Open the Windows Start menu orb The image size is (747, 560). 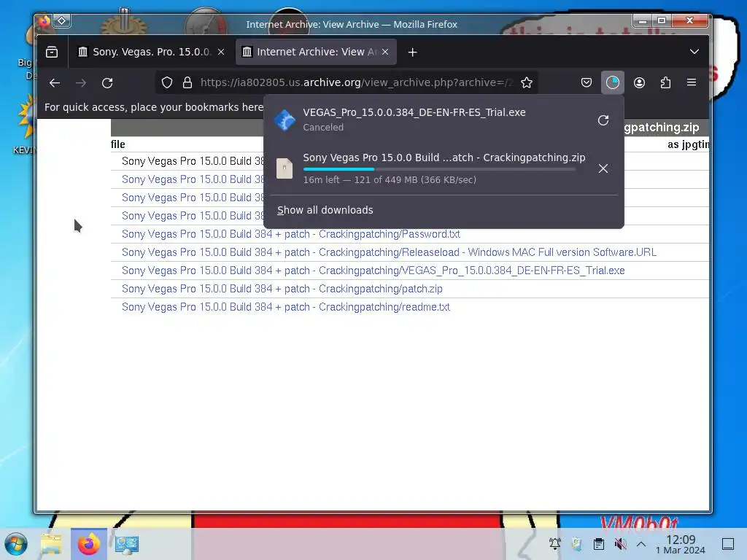[x=16, y=544]
